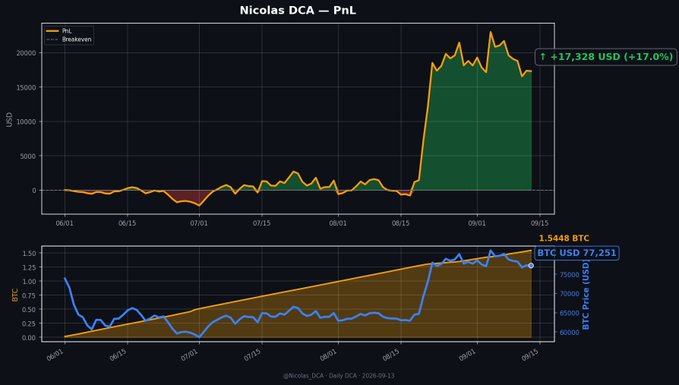Click the "10000" y-axis tick
Viewport: 679px width, 385px height.
pyautogui.click(x=27, y=122)
